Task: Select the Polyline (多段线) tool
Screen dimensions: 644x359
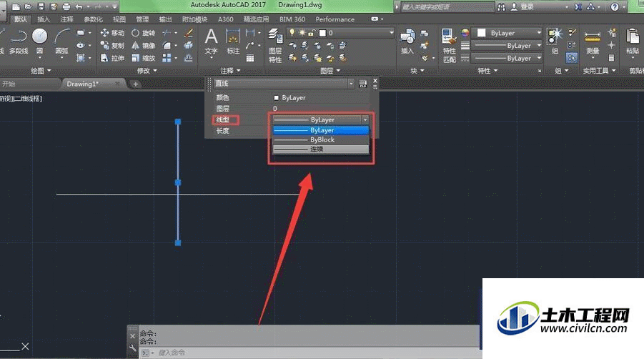Action: coord(19,40)
